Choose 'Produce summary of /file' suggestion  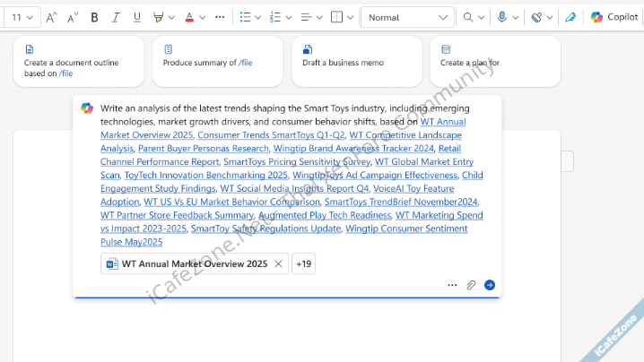coord(218,62)
